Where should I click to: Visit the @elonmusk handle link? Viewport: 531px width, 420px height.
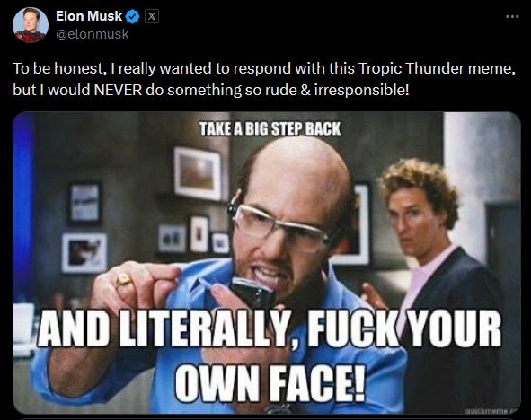pyautogui.click(x=93, y=34)
